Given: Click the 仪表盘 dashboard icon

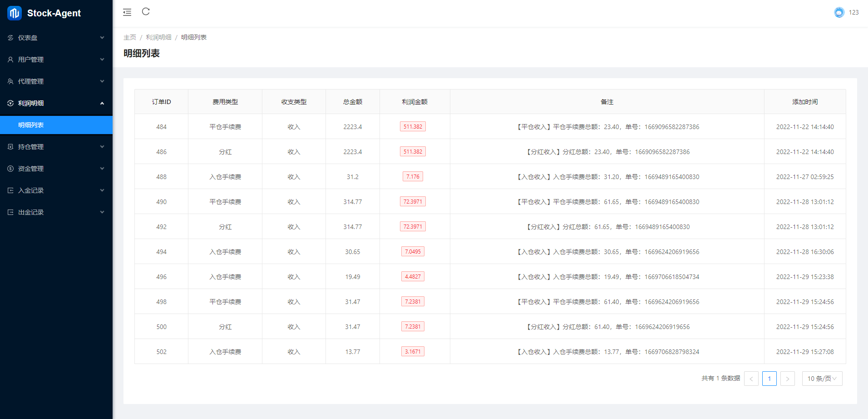Looking at the screenshot, I should pos(10,38).
